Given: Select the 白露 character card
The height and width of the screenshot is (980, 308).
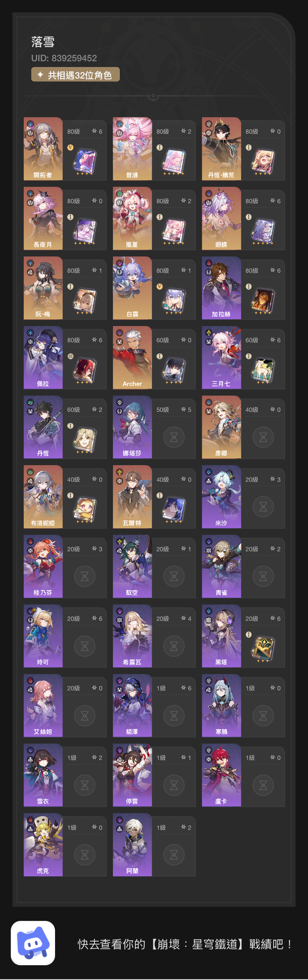Looking at the screenshot, I should 154,288.
